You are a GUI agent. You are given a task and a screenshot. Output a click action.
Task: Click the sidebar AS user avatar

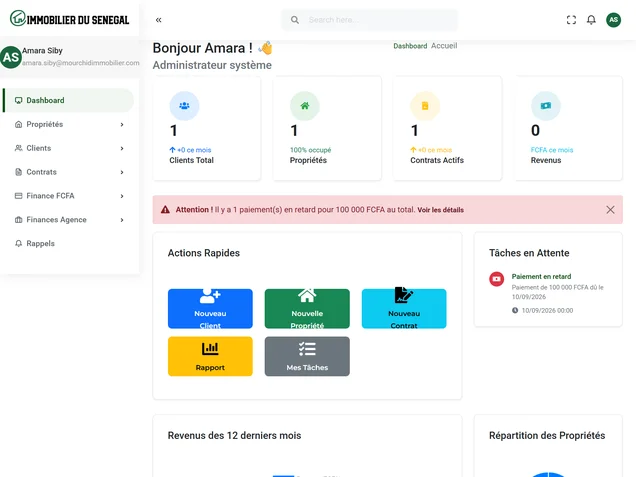(11, 57)
